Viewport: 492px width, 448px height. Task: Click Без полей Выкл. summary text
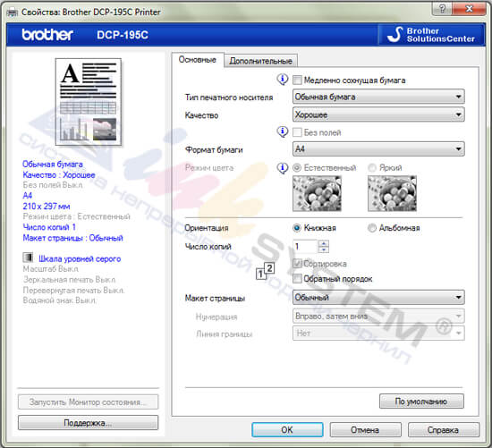point(53,185)
